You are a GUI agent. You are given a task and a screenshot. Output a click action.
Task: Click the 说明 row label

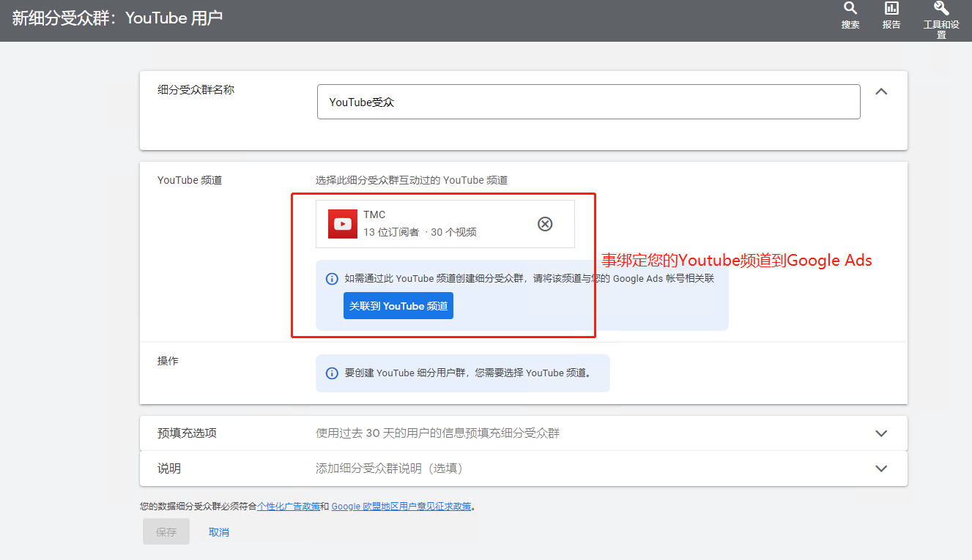[169, 468]
